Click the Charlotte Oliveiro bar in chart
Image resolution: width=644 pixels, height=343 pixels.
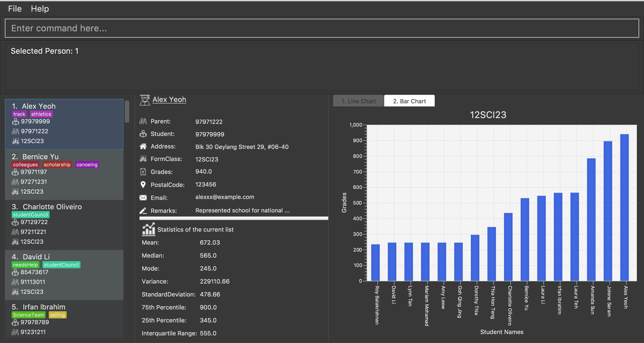(508, 247)
